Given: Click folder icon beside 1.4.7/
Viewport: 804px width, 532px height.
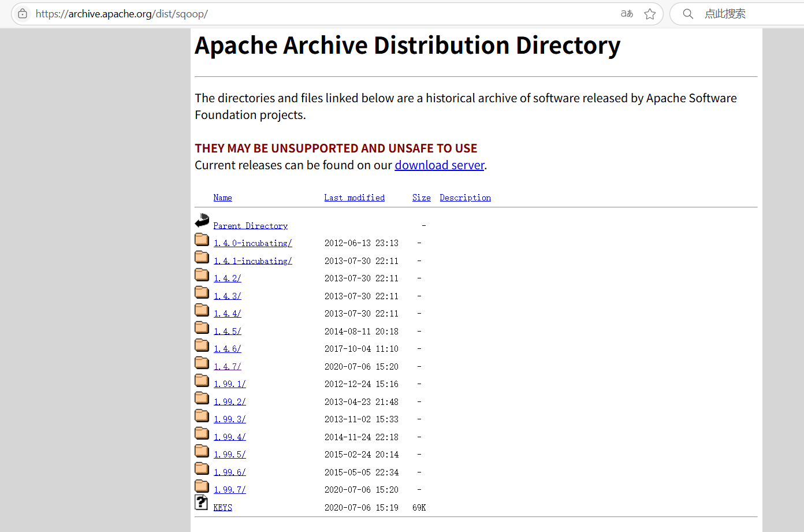Looking at the screenshot, I should coord(202,362).
